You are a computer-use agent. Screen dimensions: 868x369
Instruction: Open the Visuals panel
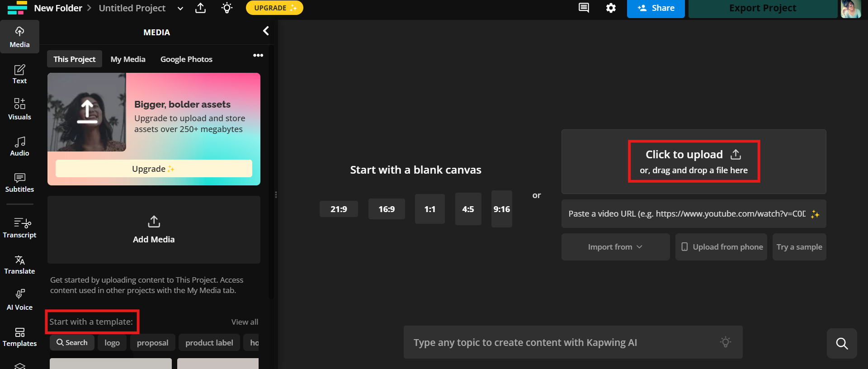19,109
